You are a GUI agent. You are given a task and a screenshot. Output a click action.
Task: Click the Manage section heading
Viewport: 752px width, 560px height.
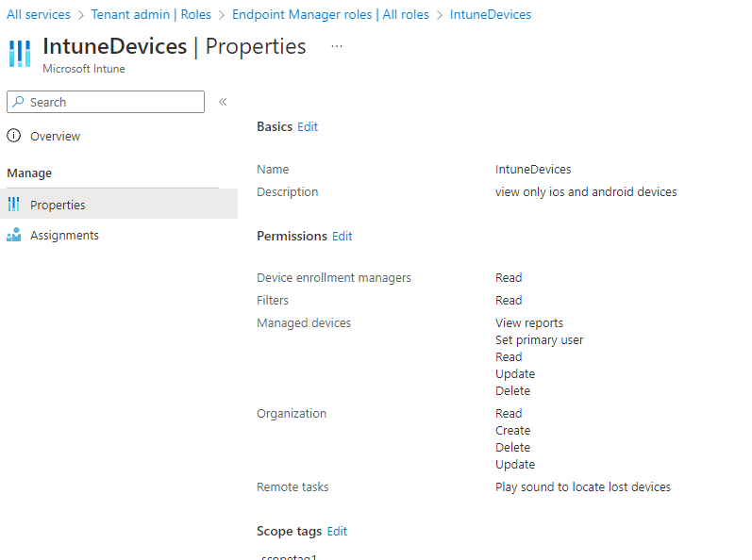pyautogui.click(x=29, y=173)
